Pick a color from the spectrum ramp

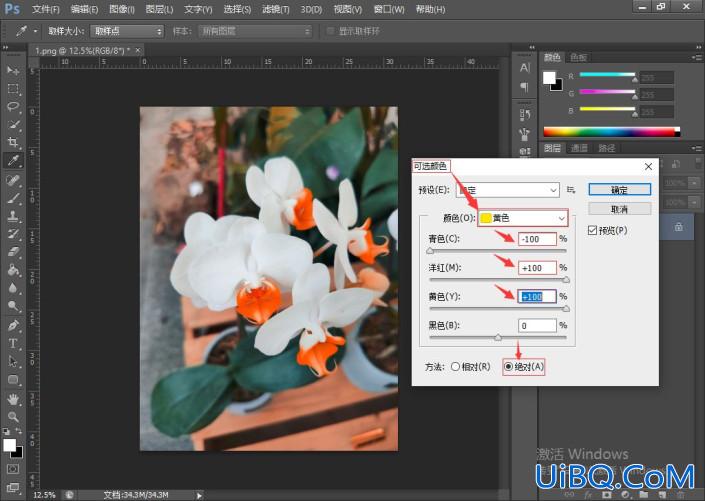tap(611, 131)
